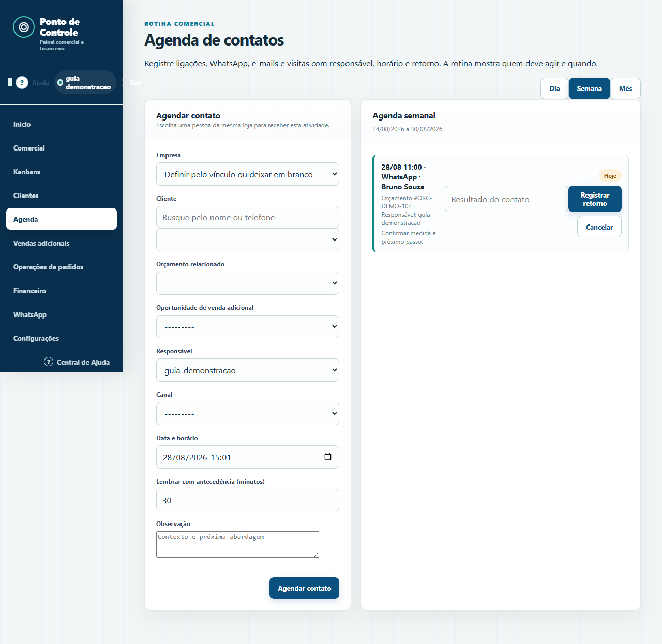Navigate to Clientes
The height and width of the screenshot is (644, 662).
pos(62,196)
